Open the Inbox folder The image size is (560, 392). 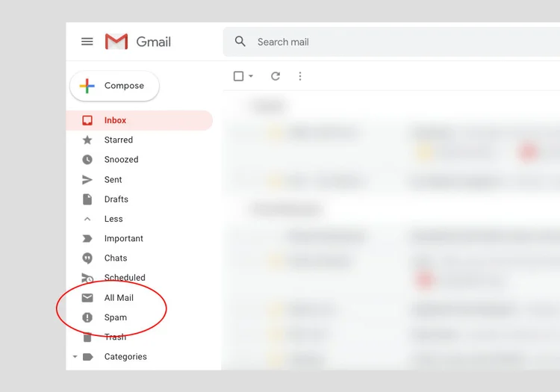[x=140, y=120]
